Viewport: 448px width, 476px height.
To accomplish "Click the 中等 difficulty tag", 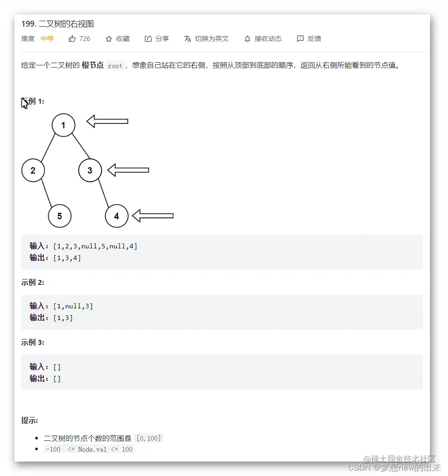I will (47, 38).
